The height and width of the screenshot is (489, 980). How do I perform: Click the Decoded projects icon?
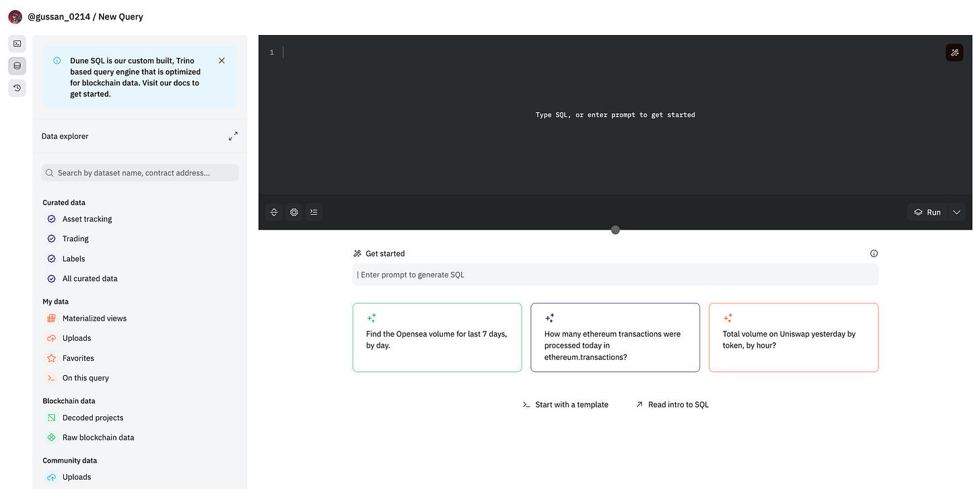click(x=51, y=418)
